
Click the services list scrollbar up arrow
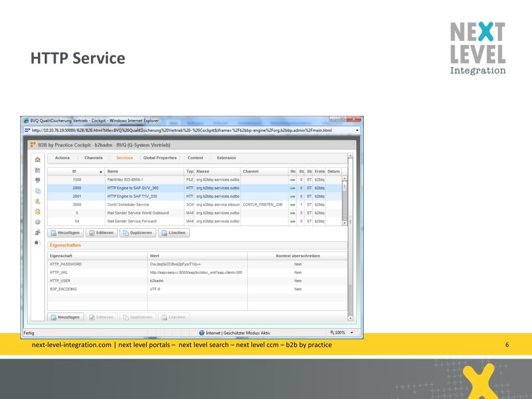click(x=344, y=179)
